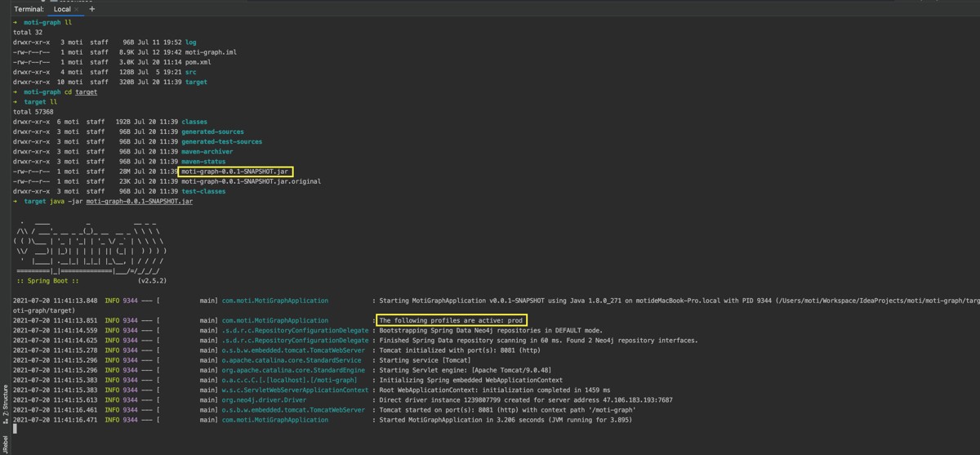Click timestamp '2021-07-20 11:41:16.471'
This screenshot has height=455, width=980.
coord(56,420)
